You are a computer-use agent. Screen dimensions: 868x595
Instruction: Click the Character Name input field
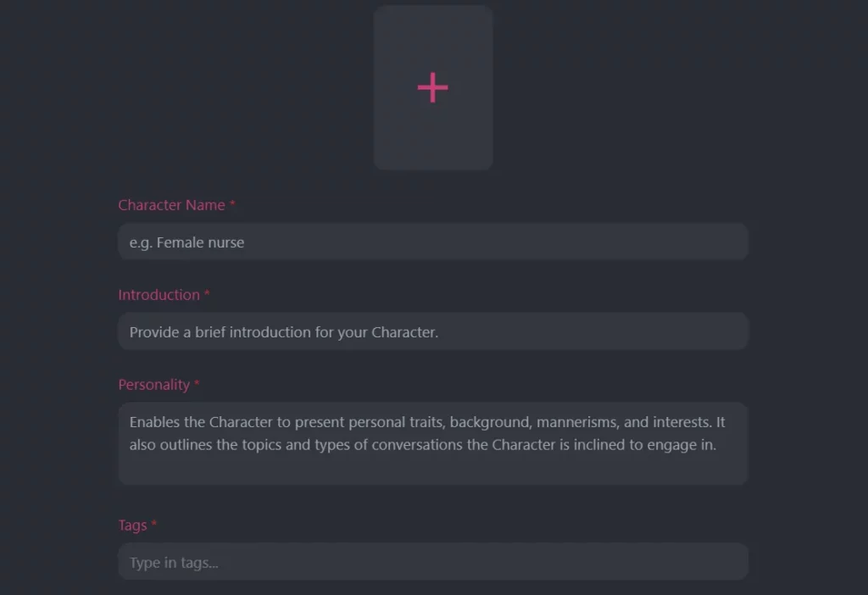tap(433, 242)
